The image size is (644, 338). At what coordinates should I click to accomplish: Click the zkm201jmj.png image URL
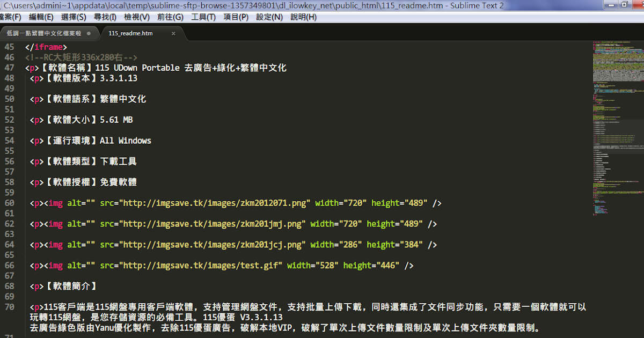[x=213, y=224]
